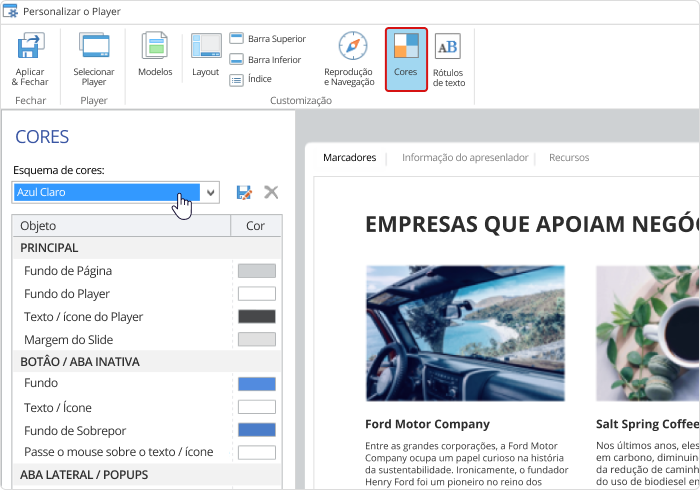Expand the Esquema de cores dropdown arrow

(x=210, y=192)
